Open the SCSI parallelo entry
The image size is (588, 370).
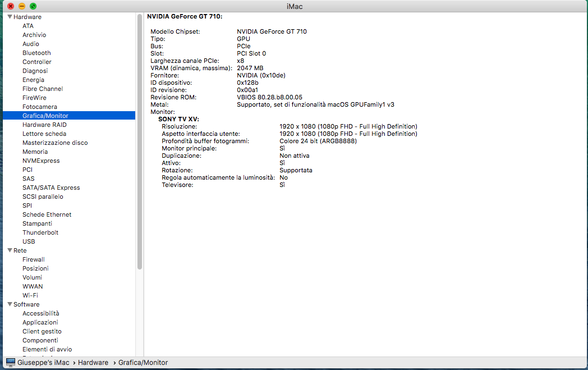point(43,197)
